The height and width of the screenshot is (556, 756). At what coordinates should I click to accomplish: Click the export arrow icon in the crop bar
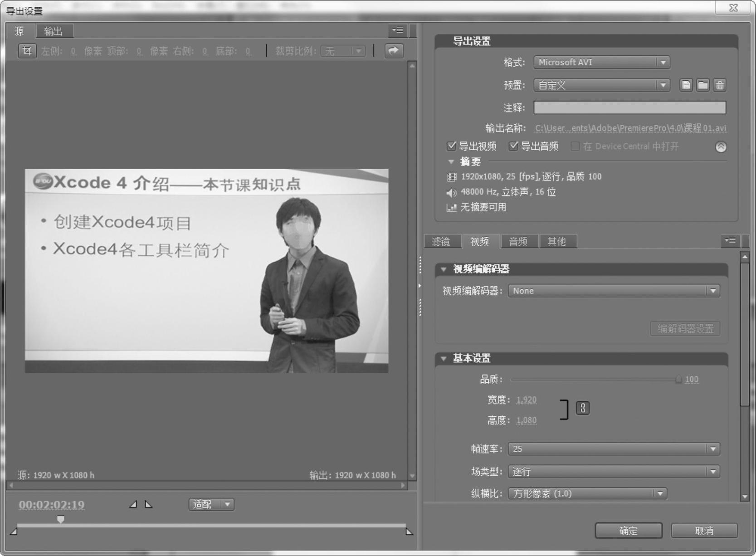pyautogui.click(x=394, y=50)
